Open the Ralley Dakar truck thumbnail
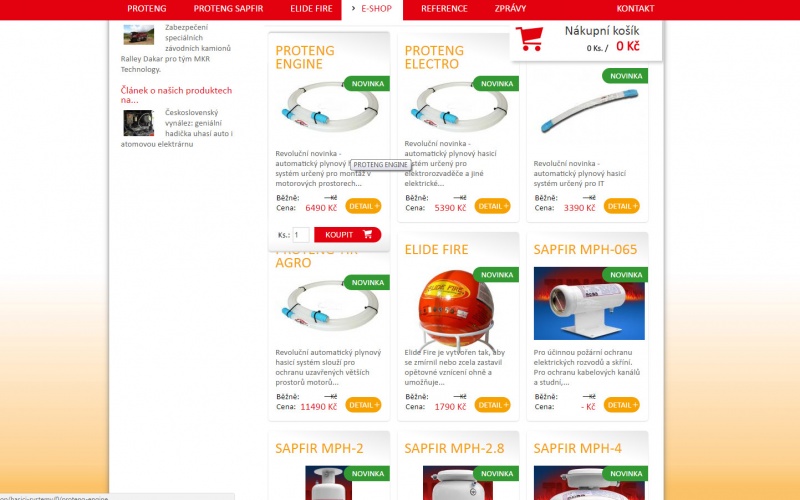The height and width of the screenshot is (500, 800). [138, 35]
